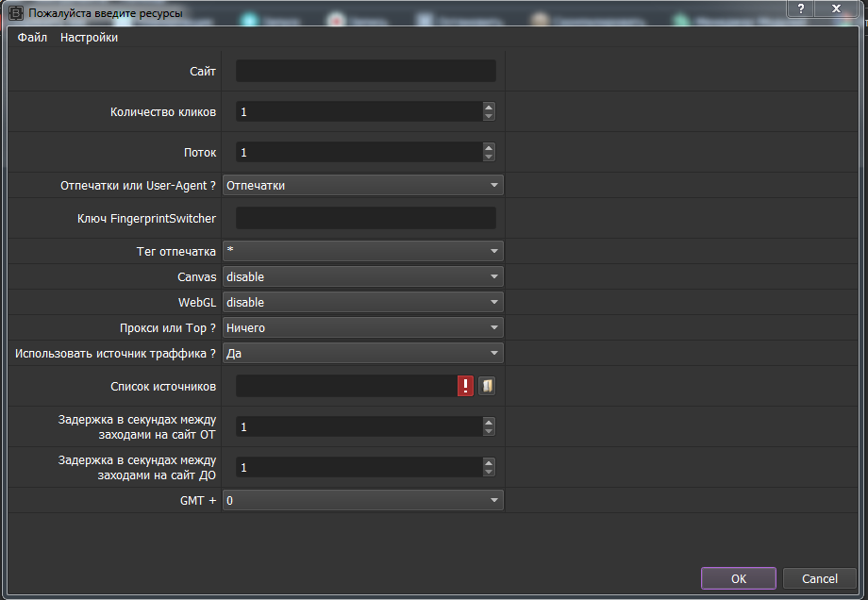Image resolution: width=868 pixels, height=600 pixels.
Task: Click the delay ДО value field
Action: click(359, 467)
